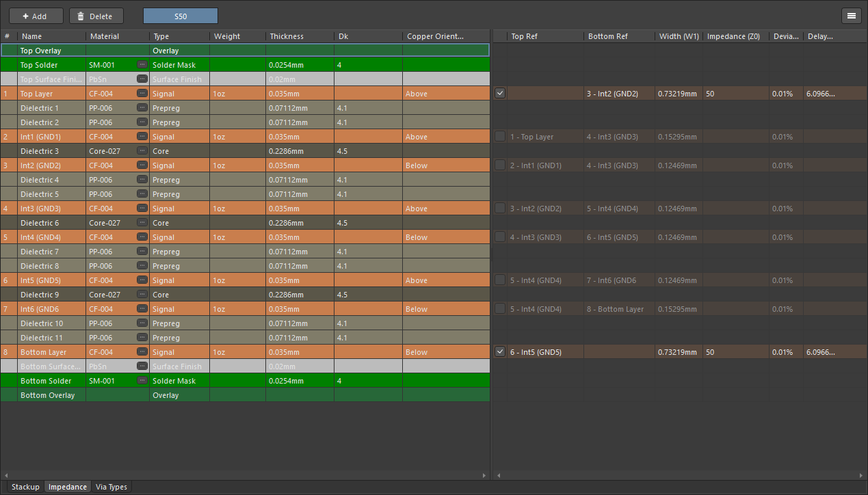Open material picker for Dielectric 7

click(142, 252)
